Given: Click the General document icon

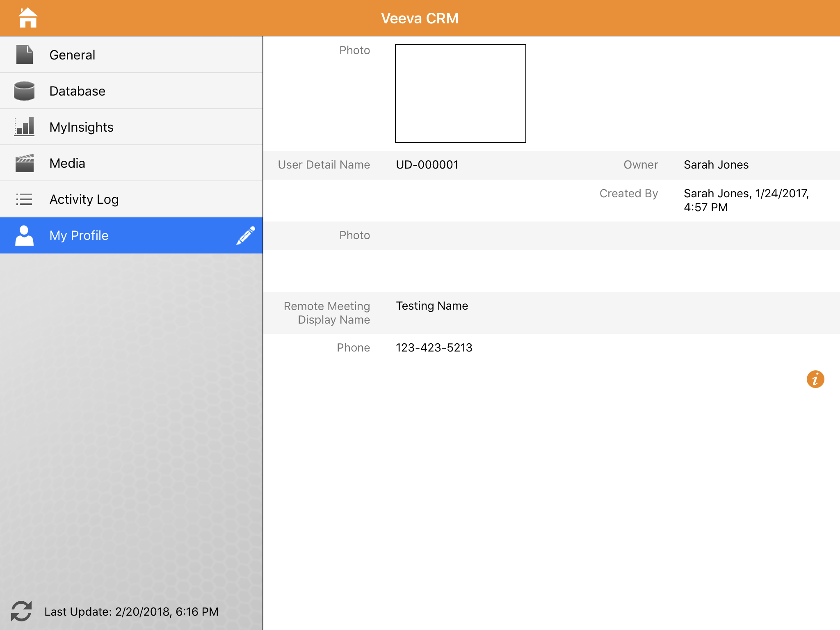Looking at the screenshot, I should (24, 55).
